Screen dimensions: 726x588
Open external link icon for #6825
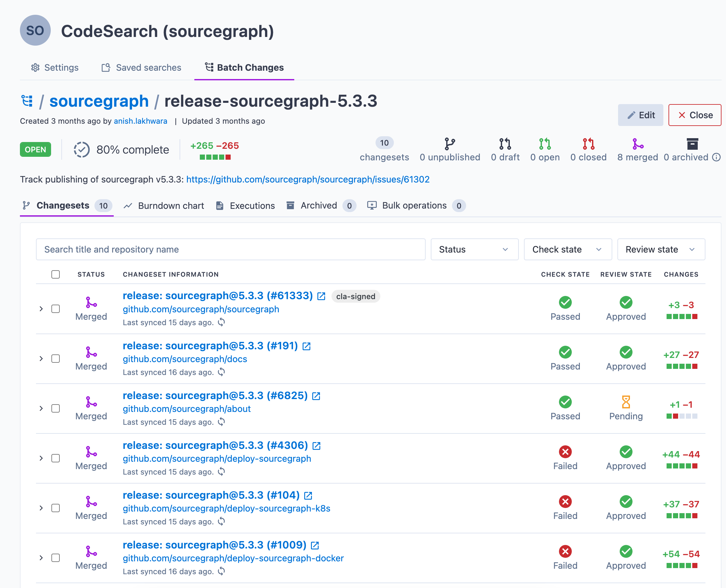click(316, 396)
